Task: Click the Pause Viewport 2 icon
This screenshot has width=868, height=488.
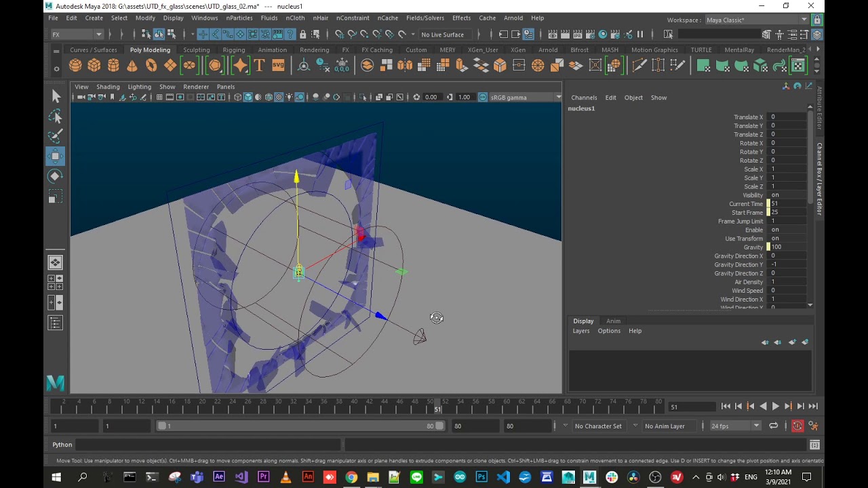Action: [x=640, y=35]
